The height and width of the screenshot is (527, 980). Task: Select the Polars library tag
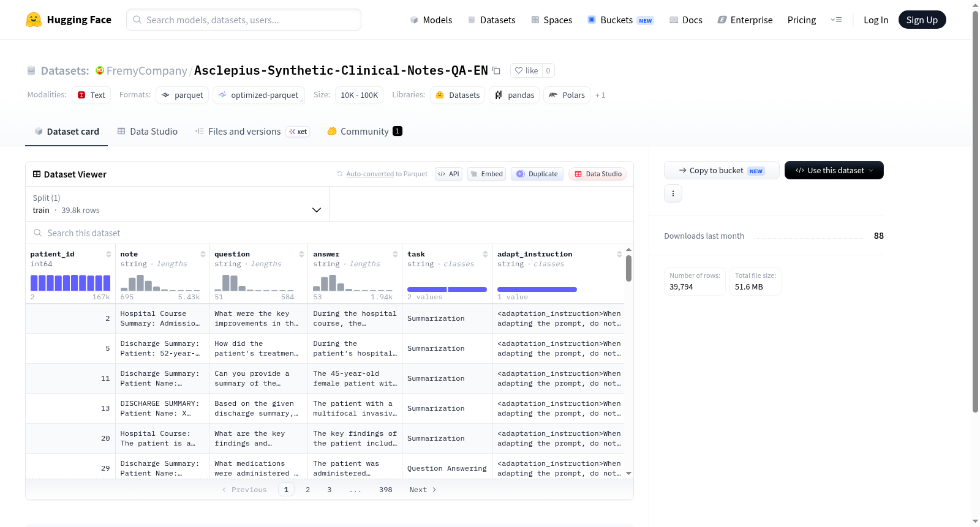(x=567, y=95)
